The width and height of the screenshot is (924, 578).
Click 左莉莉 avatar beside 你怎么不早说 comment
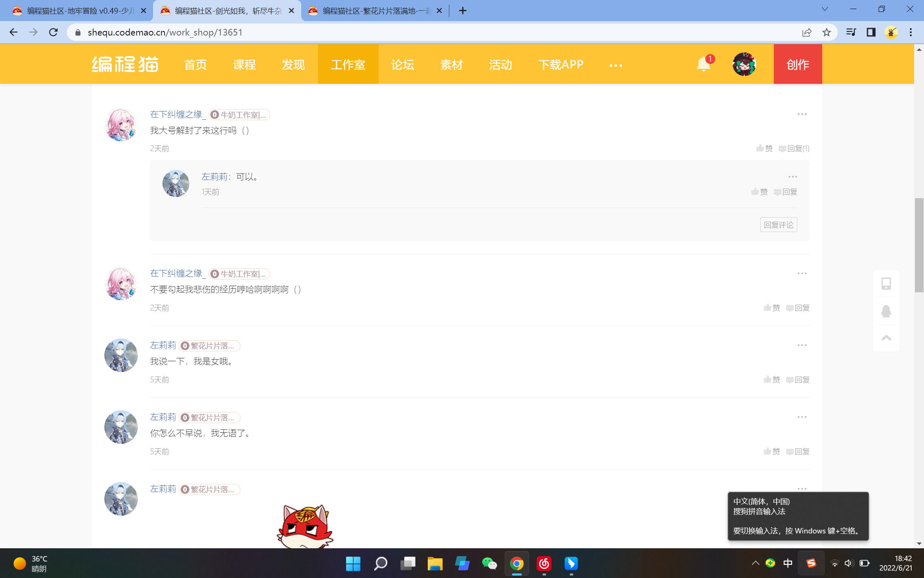point(121,427)
